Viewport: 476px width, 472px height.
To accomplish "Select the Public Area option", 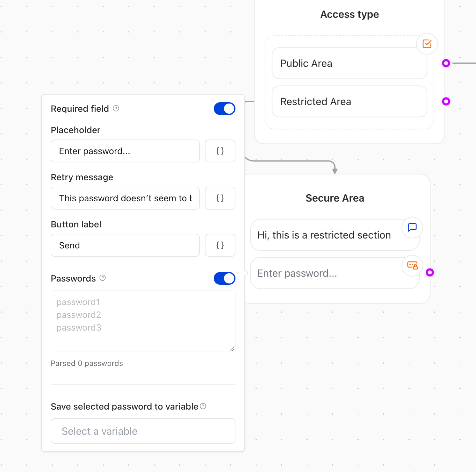I will tap(349, 63).
